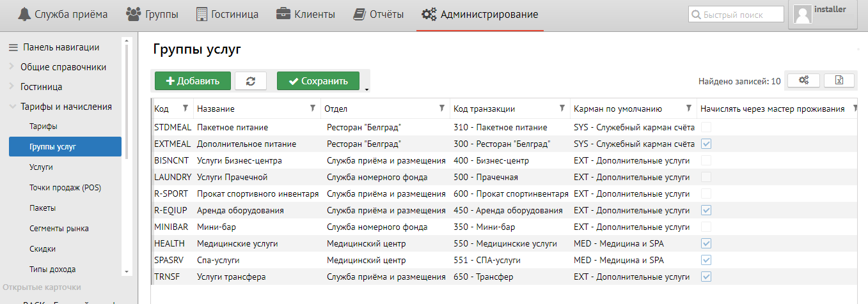The height and width of the screenshot is (304, 868).
Task: Click the Сохранить button
Action: coord(318,81)
